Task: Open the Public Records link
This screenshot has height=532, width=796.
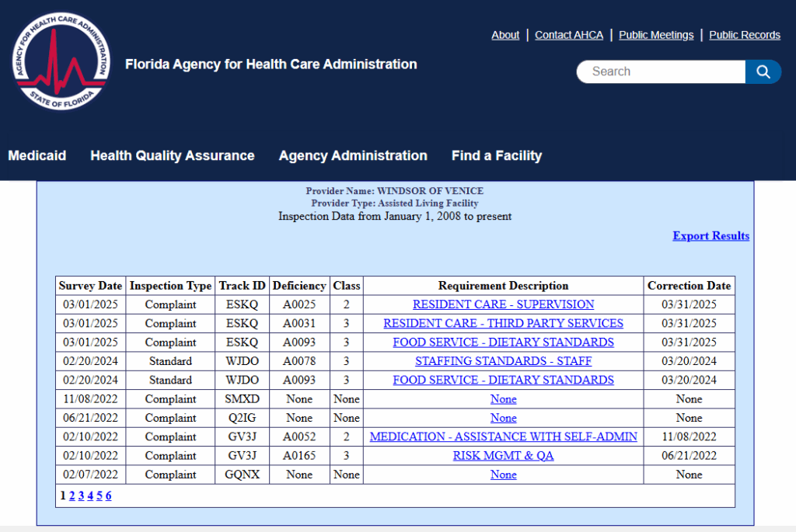Action: click(x=744, y=35)
